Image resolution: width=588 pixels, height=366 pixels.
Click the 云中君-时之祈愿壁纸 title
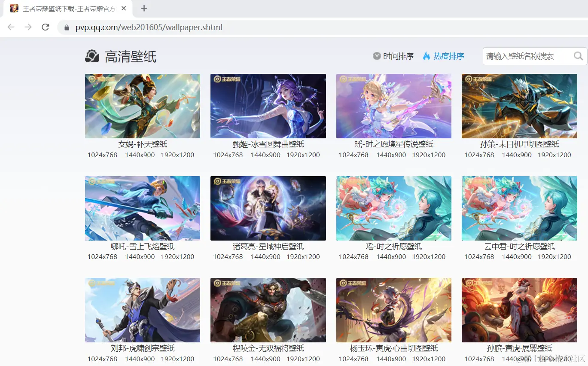[x=520, y=247]
